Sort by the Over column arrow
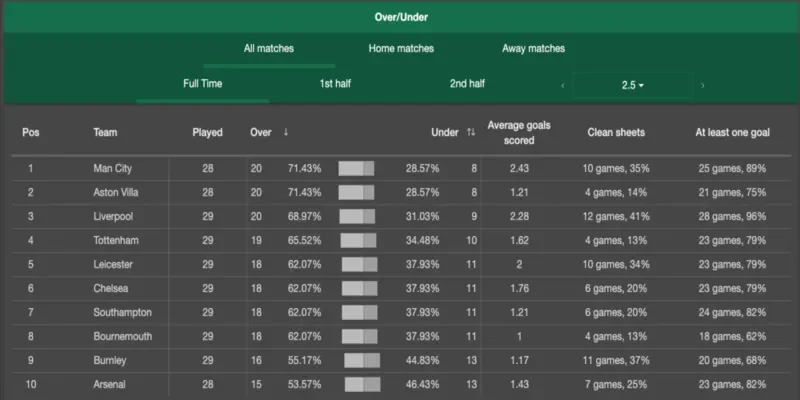The image size is (800, 400). 286,132
